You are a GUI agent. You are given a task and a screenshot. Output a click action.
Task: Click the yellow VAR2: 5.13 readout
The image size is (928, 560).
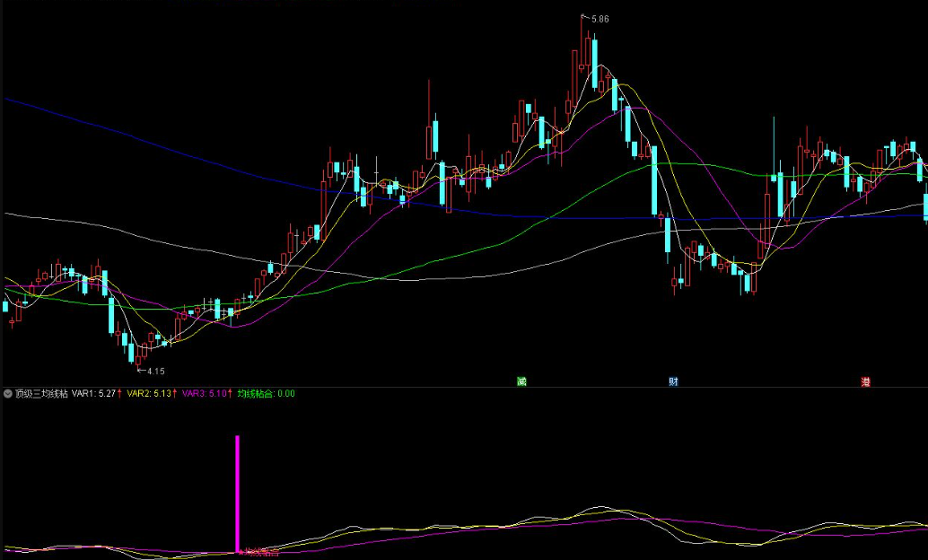[149, 394]
